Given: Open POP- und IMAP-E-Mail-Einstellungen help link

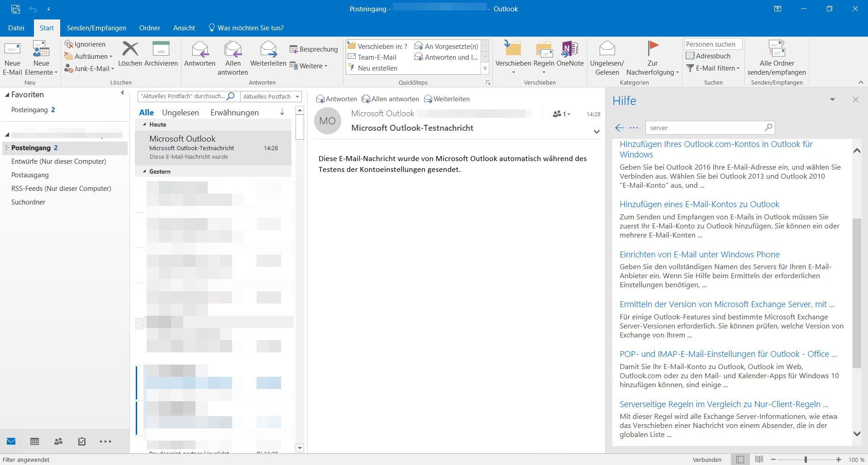Looking at the screenshot, I should (728, 354).
